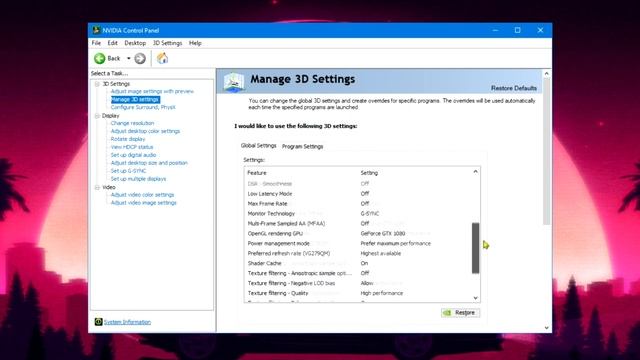The width and height of the screenshot is (640, 360).
Task: Open the Help menu
Action: [195, 43]
